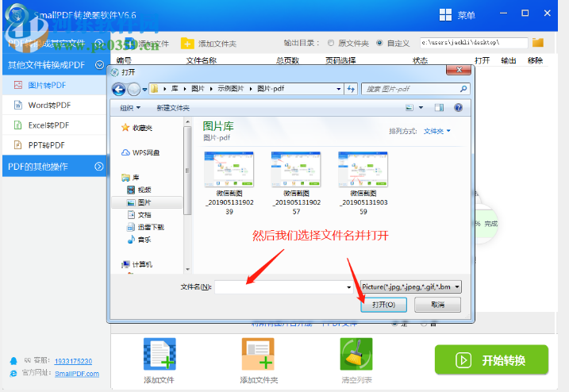The image size is (569, 392).
Task: Select the 自定义 output radio button
Action: pyautogui.click(x=379, y=43)
